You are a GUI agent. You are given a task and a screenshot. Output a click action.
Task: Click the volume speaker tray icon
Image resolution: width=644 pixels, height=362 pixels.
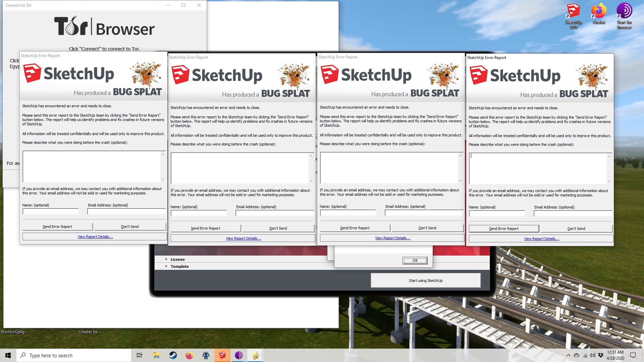coord(593,355)
